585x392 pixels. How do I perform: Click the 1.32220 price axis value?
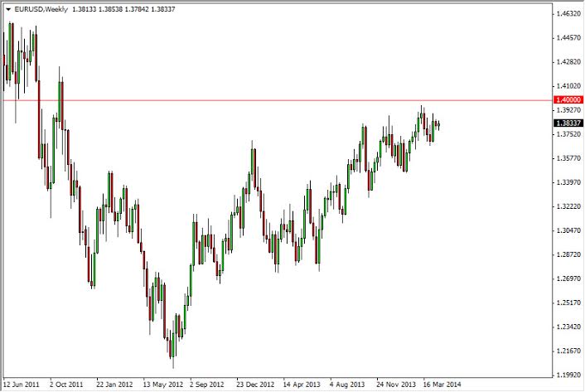[x=568, y=206]
